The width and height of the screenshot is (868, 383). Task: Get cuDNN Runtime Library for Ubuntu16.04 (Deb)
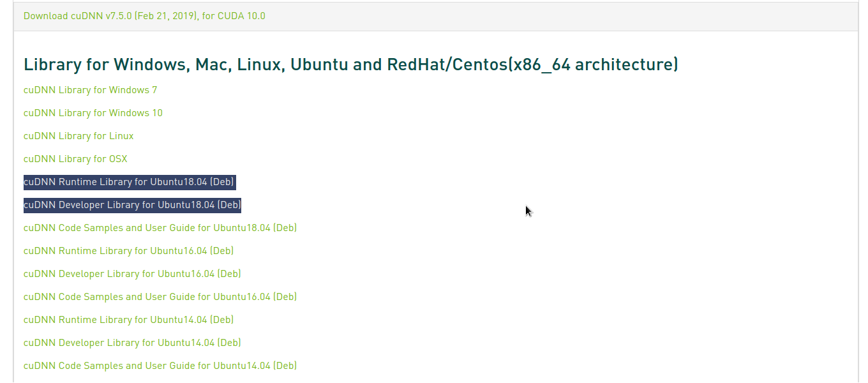point(129,251)
